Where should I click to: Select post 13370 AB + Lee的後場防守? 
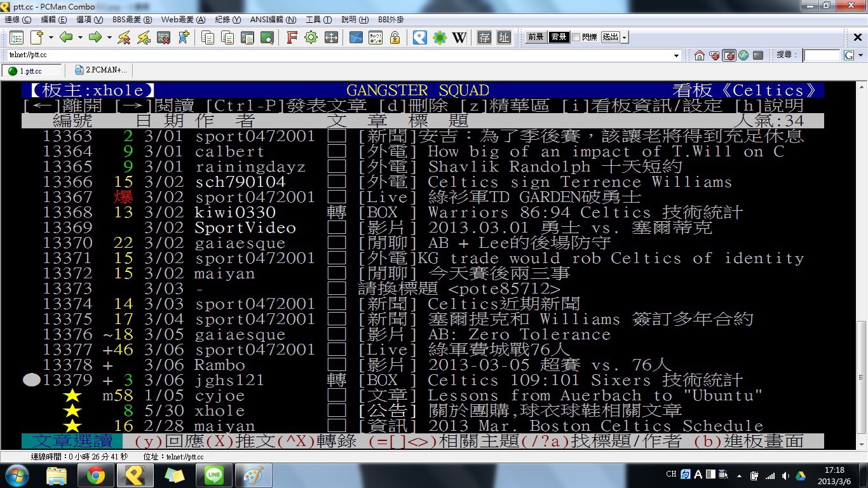tap(423, 243)
